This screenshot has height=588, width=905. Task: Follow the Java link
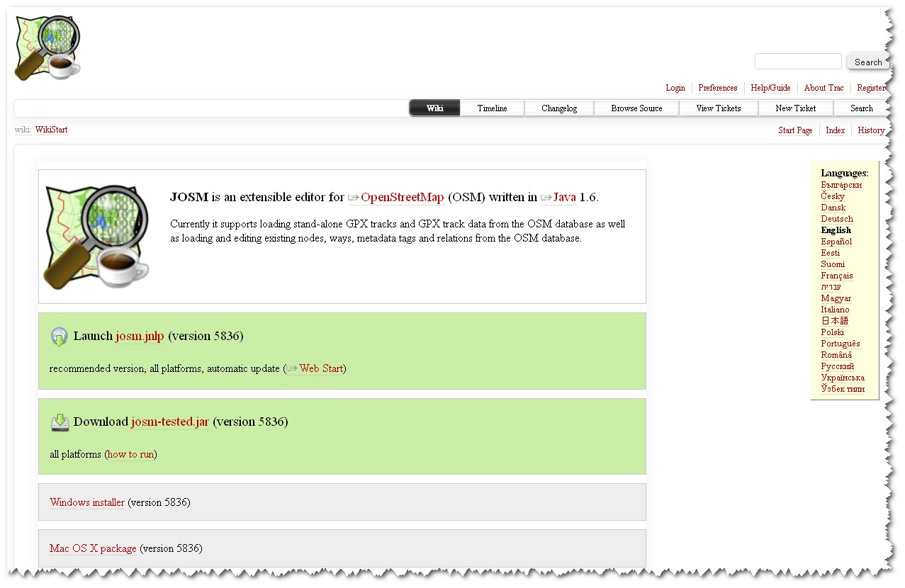tap(565, 198)
